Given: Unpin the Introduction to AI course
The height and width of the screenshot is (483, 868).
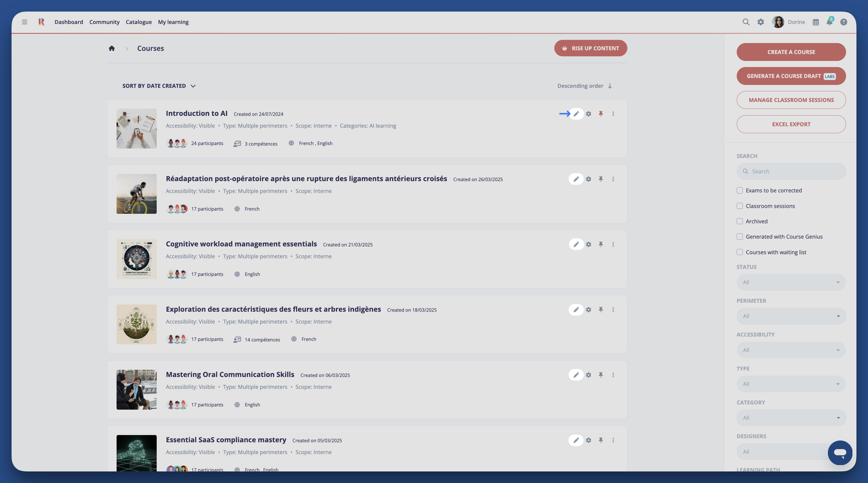Looking at the screenshot, I should tap(601, 114).
